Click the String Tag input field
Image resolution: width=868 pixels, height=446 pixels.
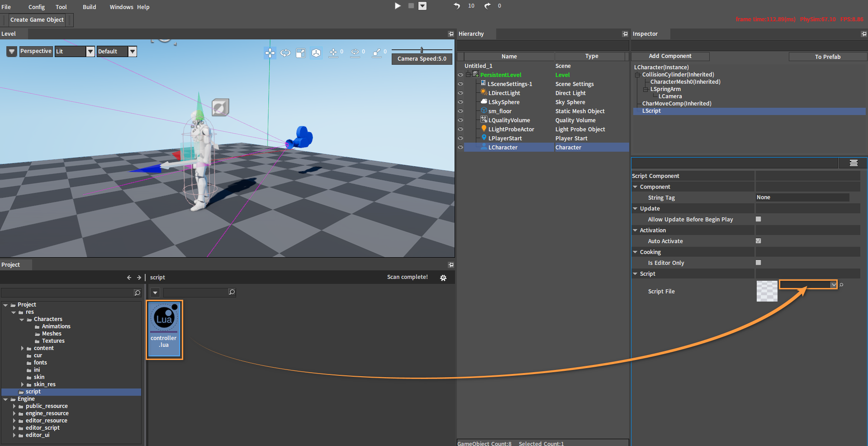click(x=802, y=197)
